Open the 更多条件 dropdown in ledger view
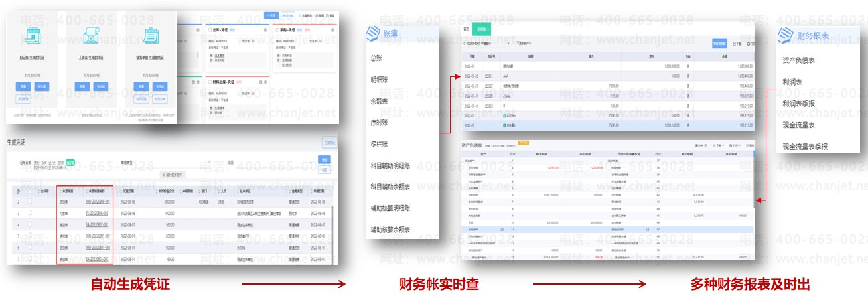The image size is (868, 304). tap(524, 44)
